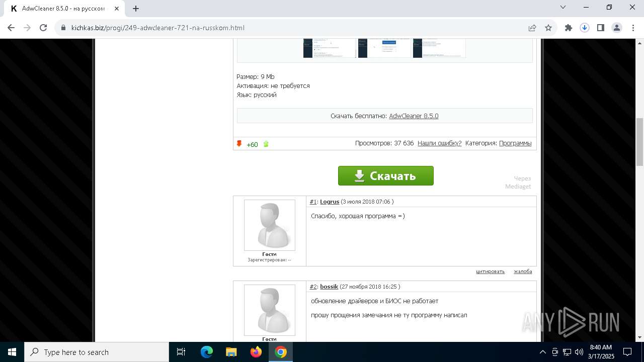Click bossik's avatar image

coord(270,310)
